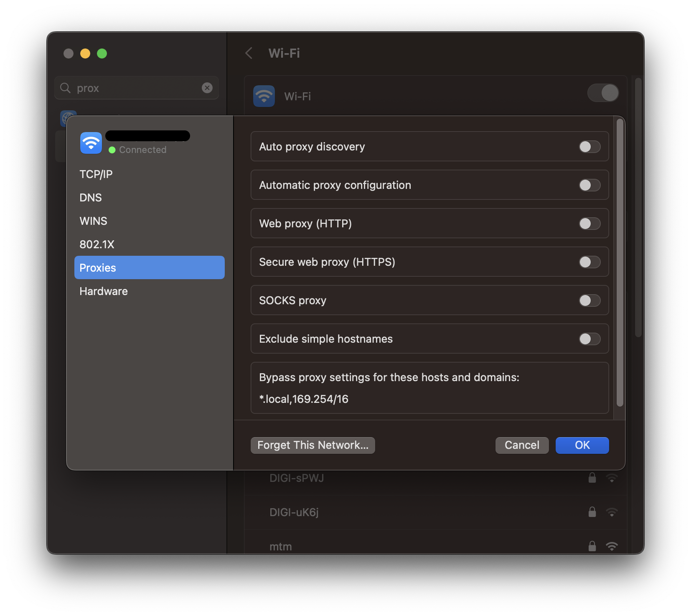Click the back chevron next to Wi-Fi

click(249, 53)
